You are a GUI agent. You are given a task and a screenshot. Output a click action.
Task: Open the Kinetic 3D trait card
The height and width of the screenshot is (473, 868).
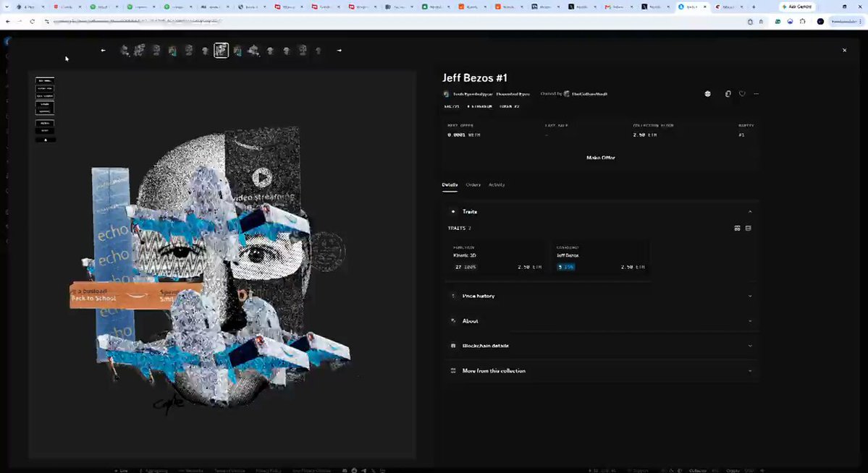[497, 257]
